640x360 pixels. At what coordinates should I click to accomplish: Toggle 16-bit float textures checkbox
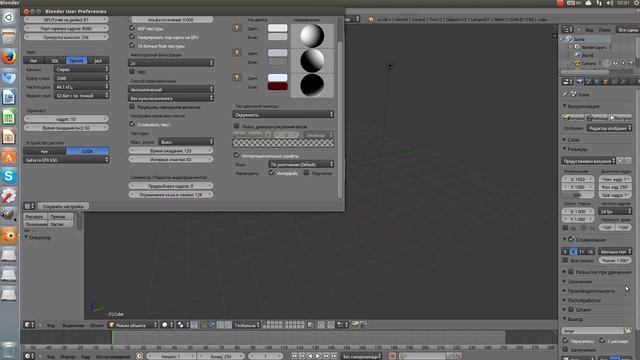point(132,45)
